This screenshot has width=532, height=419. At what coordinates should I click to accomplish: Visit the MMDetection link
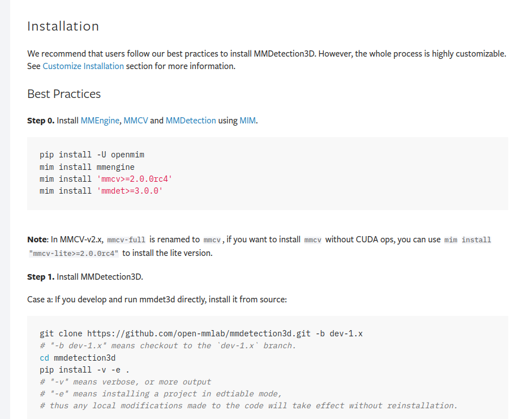click(x=191, y=121)
